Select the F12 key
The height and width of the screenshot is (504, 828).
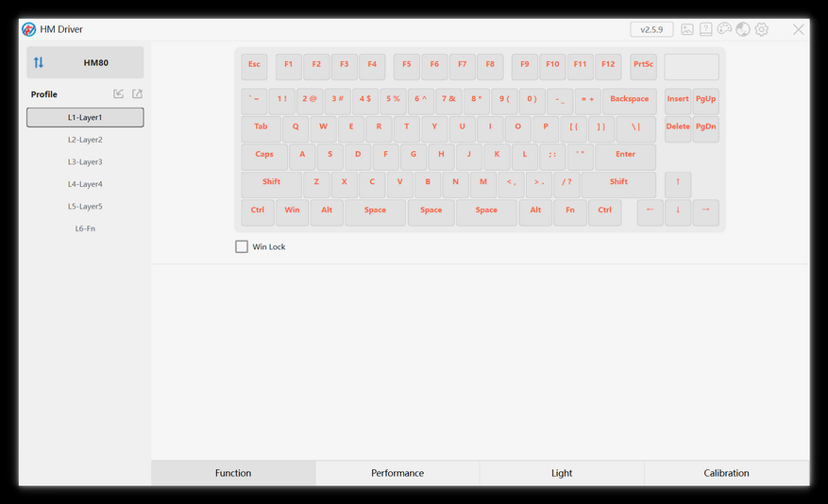coord(608,66)
